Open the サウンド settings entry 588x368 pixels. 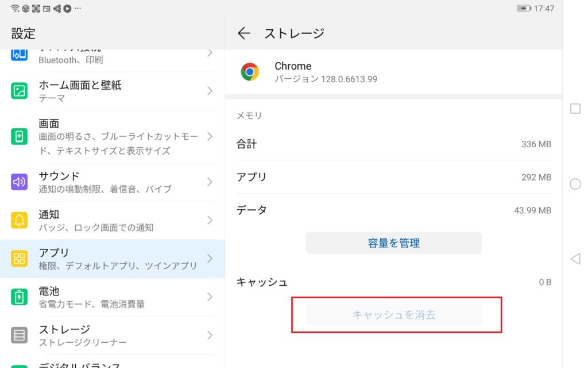tap(113, 182)
